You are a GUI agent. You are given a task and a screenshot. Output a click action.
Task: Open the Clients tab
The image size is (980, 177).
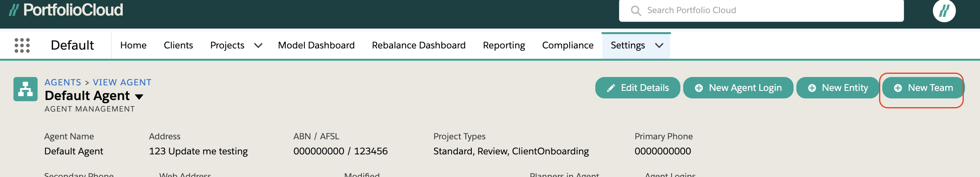coord(178,45)
